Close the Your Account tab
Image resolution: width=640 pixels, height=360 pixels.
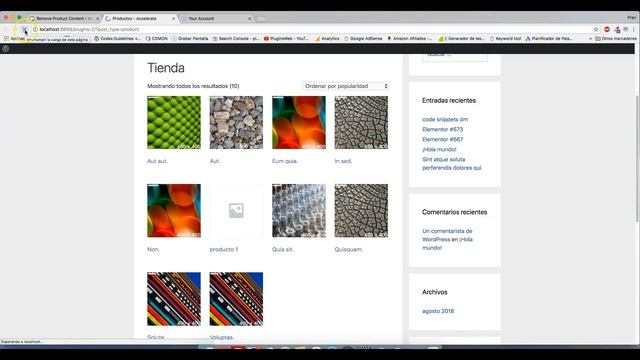coord(250,18)
